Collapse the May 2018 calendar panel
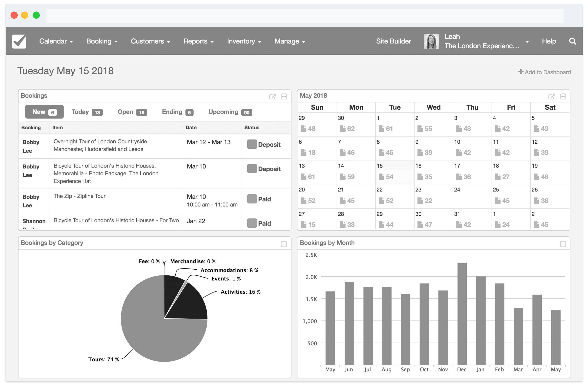588x392 pixels. 563,96
